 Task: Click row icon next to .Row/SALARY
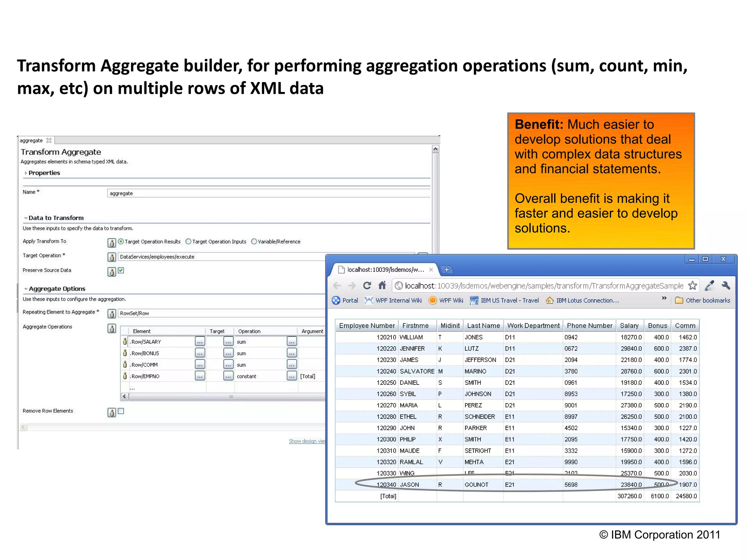point(125,341)
